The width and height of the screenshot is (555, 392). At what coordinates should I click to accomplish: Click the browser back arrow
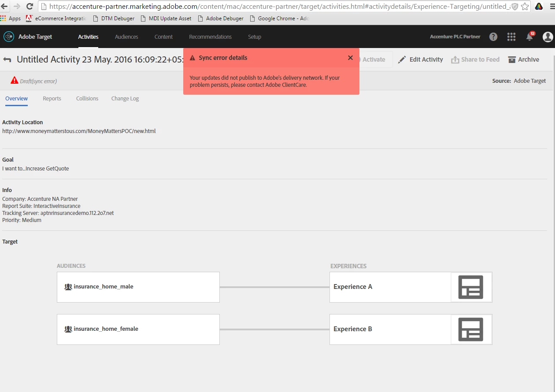coord(4,6)
